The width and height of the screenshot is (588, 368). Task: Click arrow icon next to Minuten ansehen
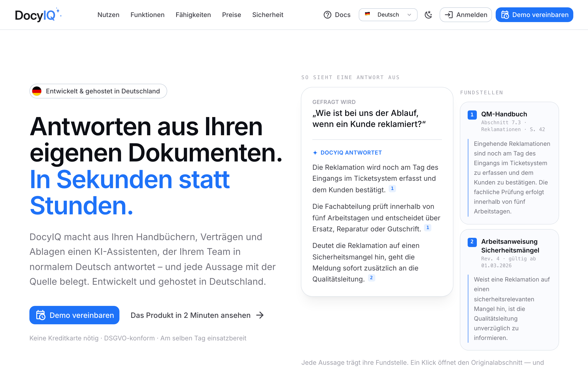260,315
